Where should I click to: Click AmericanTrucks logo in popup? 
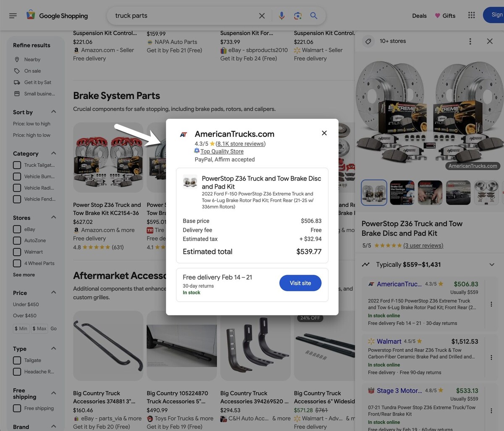pyautogui.click(x=184, y=134)
